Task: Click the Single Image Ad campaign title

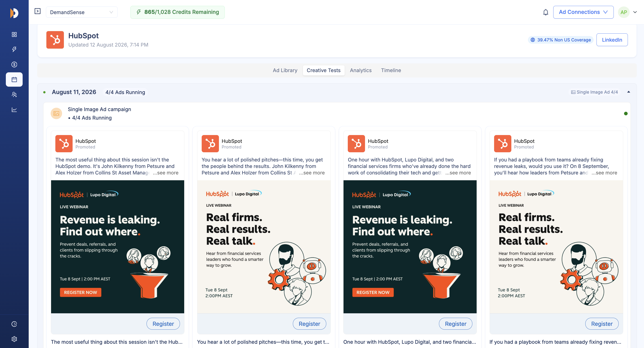Action: (99, 109)
